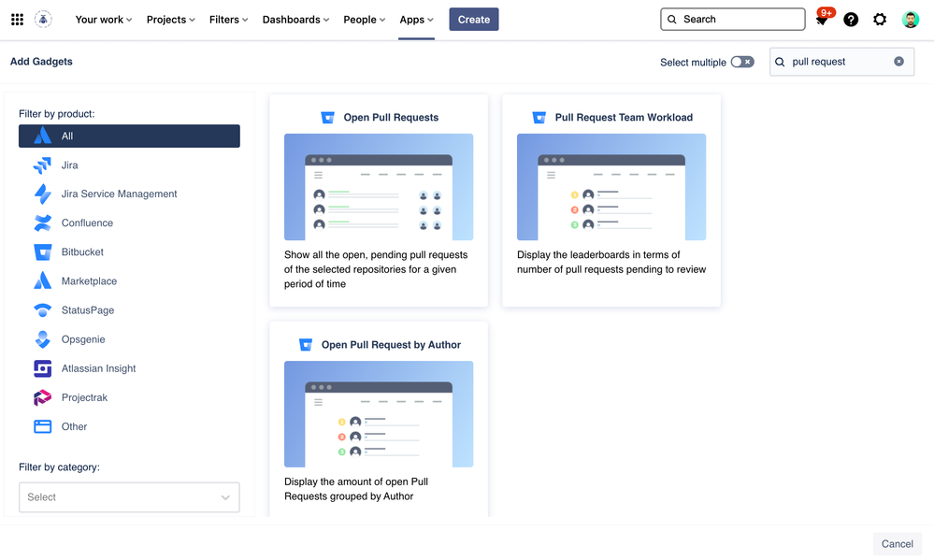Filter gadgets by Confluence label
The height and width of the screenshot is (560, 934).
pyautogui.click(x=87, y=223)
